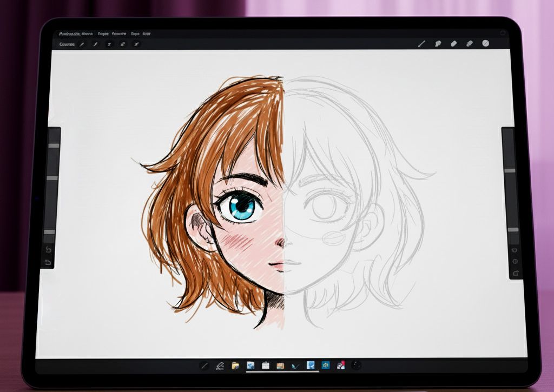The image size is (554, 392).
Task: Tap the redo arrow on left sidebar
Action: (x=48, y=262)
